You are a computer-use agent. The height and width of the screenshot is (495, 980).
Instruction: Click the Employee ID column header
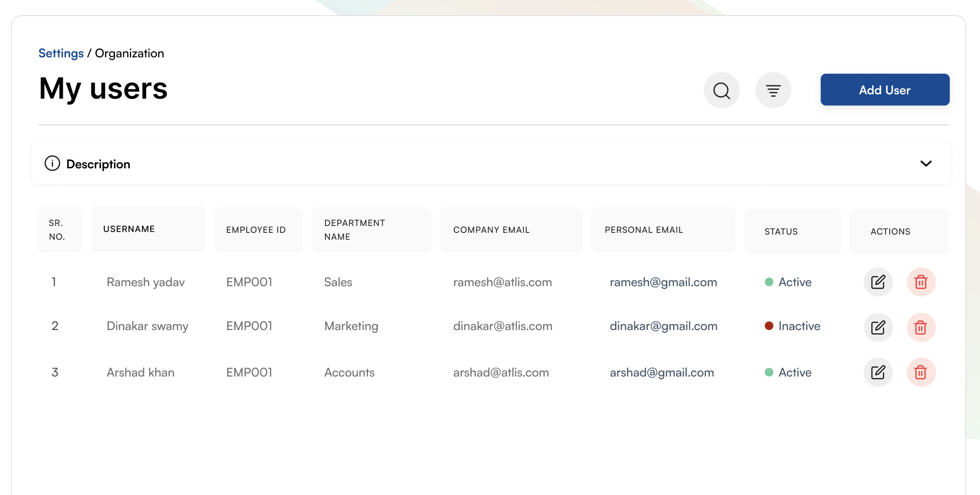pyautogui.click(x=256, y=230)
